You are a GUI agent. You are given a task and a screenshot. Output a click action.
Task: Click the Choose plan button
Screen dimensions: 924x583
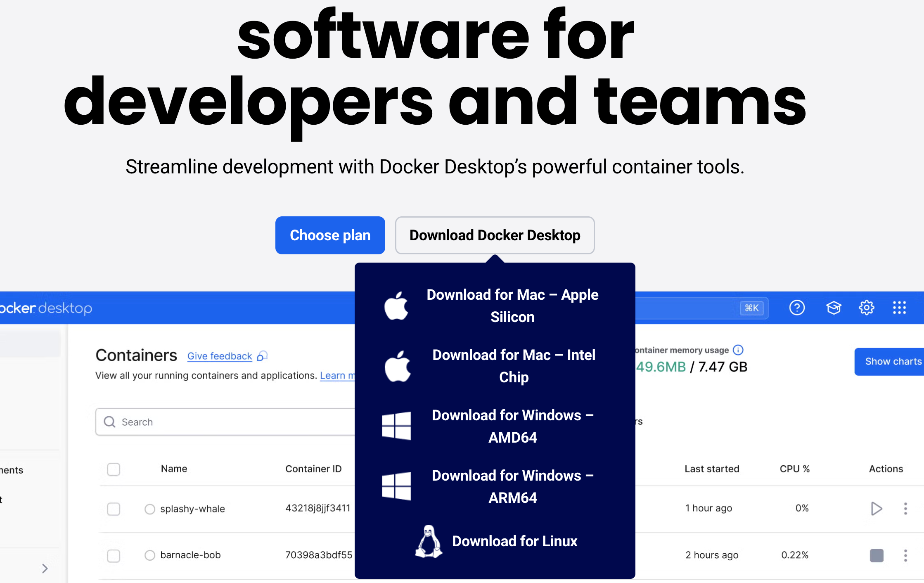click(330, 235)
